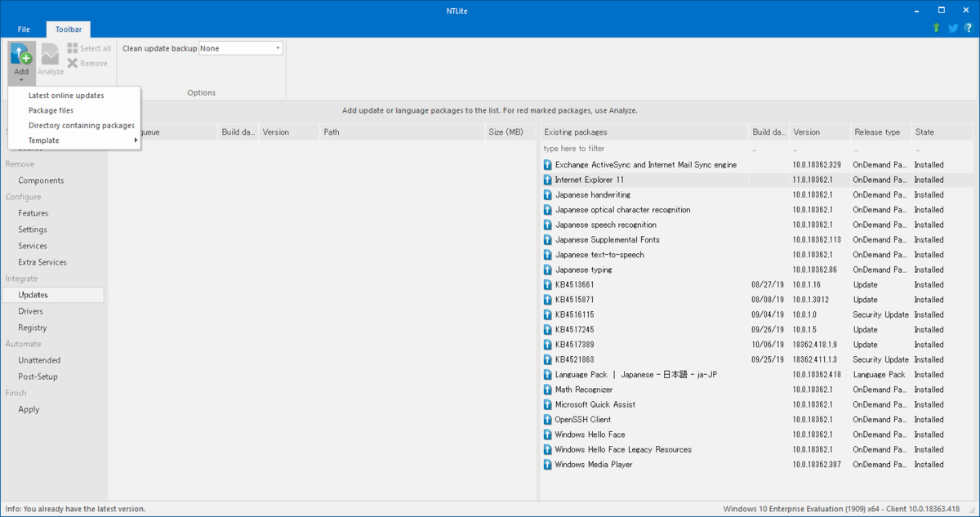This screenshot has height=517, width=980.
Task: Click the KB4516115 package icon
Action: (548, 314)
